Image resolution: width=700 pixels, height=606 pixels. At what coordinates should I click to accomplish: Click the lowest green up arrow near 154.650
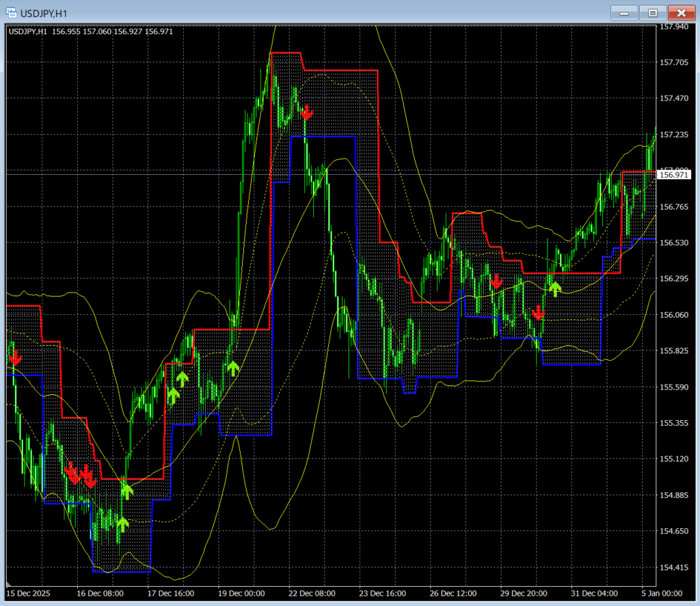point(122,524)
